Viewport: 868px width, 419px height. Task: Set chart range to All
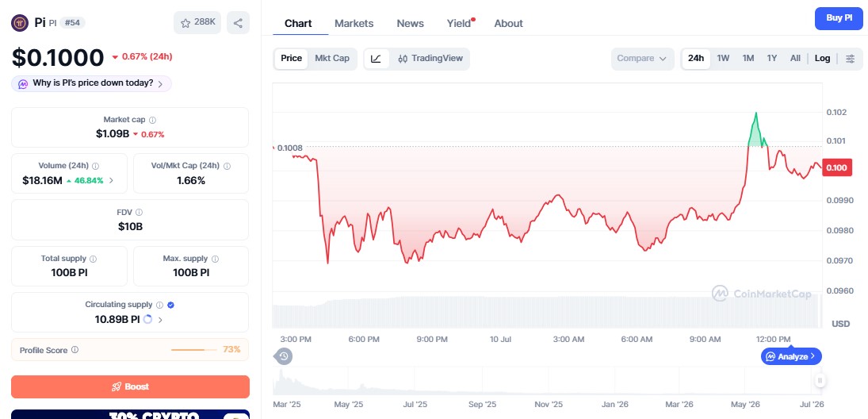click(x=796, y=58)
